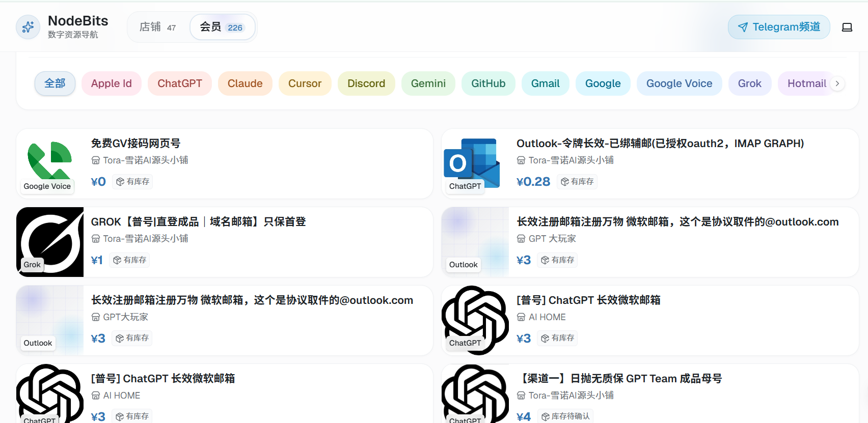Screen dimensions: 868x423
Task: Click the box stock icon beside ¥0.28
Action: click(x=564, y=182)
